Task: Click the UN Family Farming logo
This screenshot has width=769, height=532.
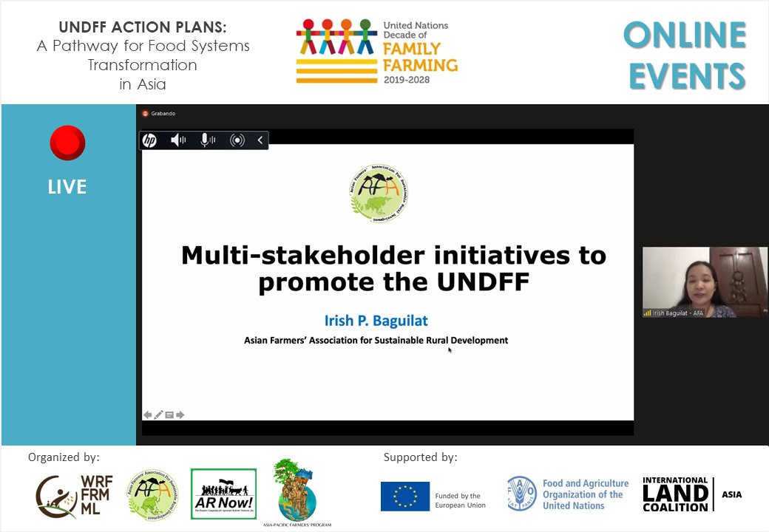Action: tap(376, 52)
